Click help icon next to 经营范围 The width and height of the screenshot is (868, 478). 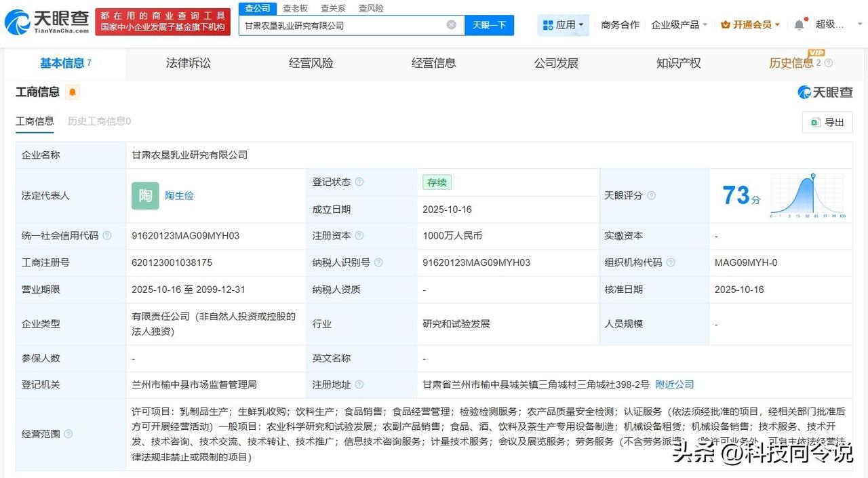click(x=68, y=434)
